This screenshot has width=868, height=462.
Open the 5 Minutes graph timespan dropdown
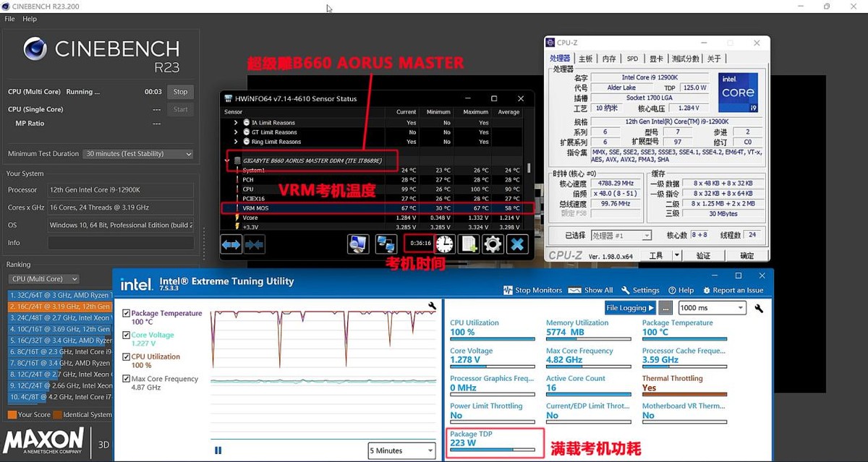(x=401, y=450)
